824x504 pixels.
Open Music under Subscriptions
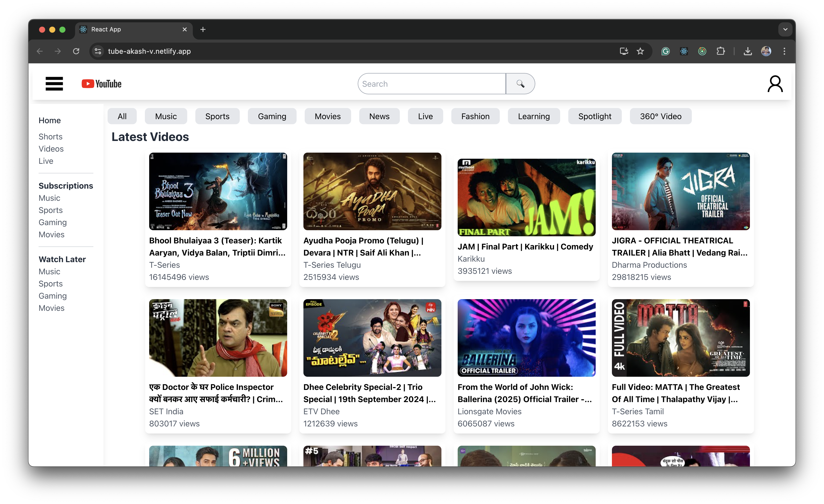click(x=49, y=198)
